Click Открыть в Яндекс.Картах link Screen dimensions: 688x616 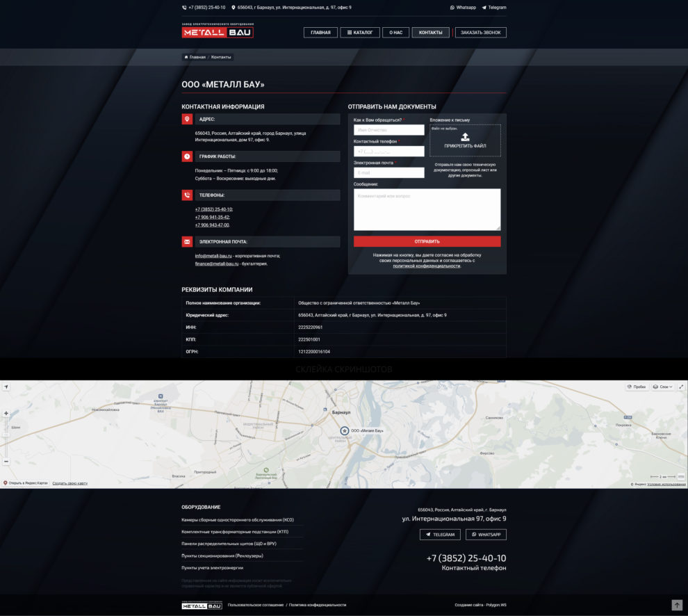tap(26, 483)
